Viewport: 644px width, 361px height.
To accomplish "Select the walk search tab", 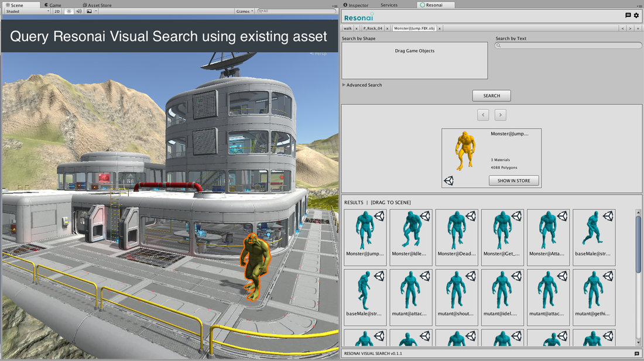I will tap(347, 28).
